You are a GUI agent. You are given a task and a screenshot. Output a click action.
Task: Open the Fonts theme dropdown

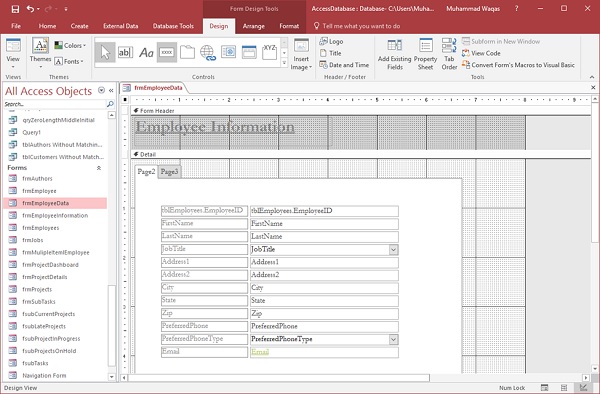[x=69, y=61]
